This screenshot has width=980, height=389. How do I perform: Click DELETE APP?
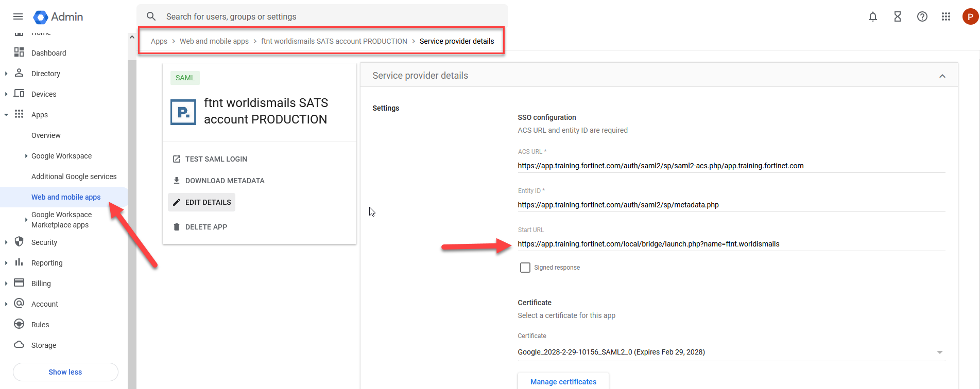coord(200,227)
